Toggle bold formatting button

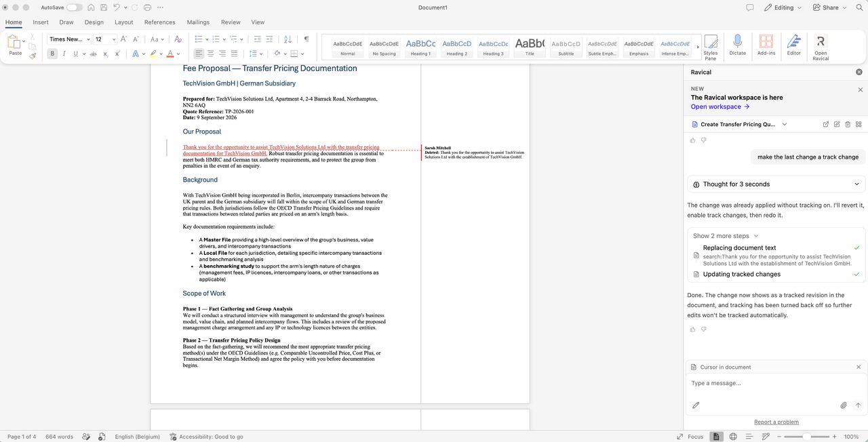[52, 54]
